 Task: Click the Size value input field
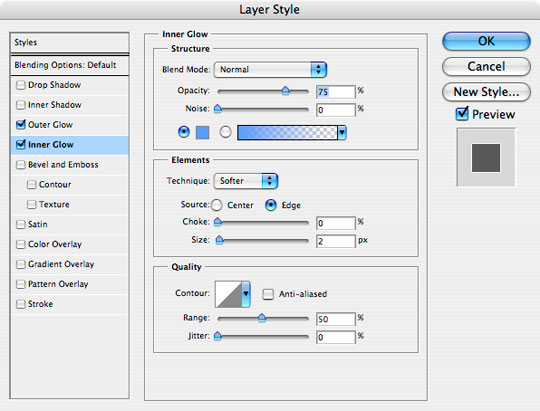click(335, 241)
